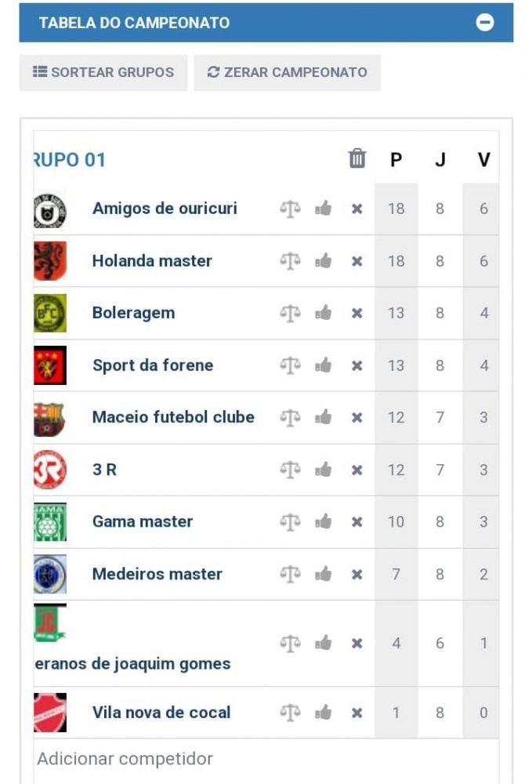Click the thumbs-up icon for joaquim gomes team
Screen dimensions: 532x784
click(324, 643)
